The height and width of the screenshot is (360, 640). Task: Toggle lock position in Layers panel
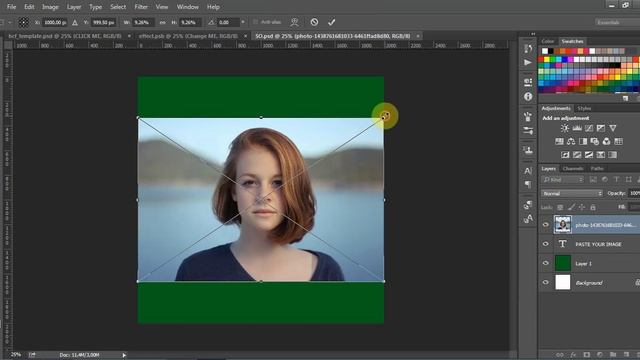(x=582, y=207)
